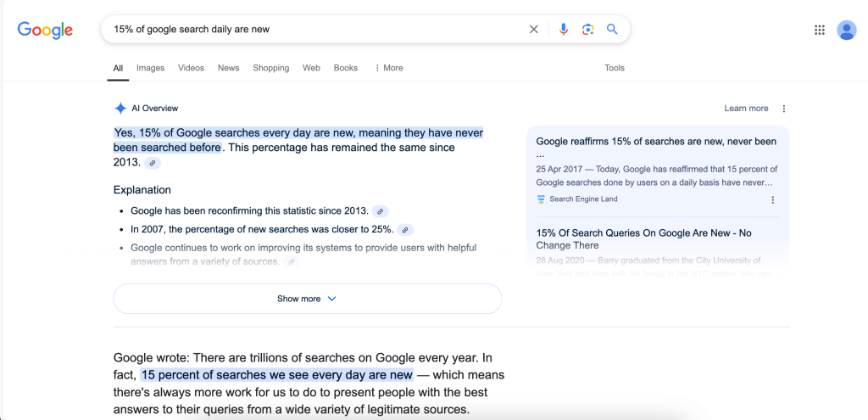Image resolution: width=868 pixels, height=420 pixels.
Task: Open the Google apps grid
Action: tap(820, 30)
